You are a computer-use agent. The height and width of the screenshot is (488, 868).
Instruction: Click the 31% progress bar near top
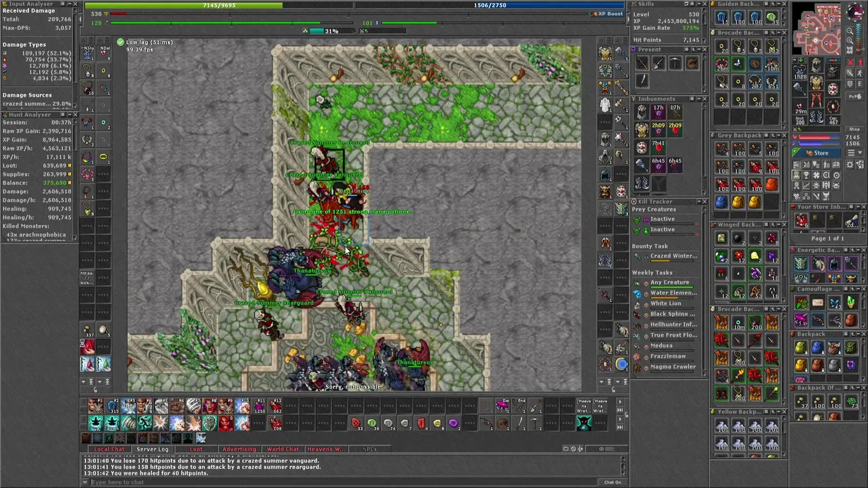(331, 31)
